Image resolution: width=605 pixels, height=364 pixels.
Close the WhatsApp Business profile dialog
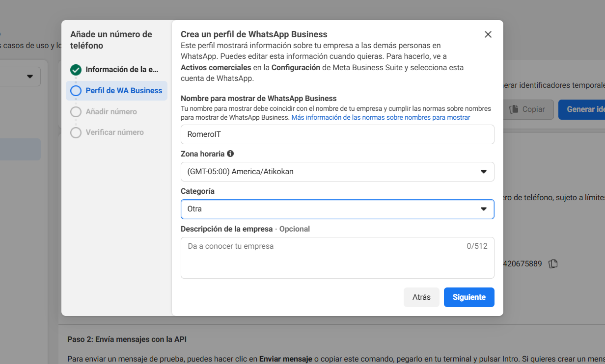tap(488, 34)
